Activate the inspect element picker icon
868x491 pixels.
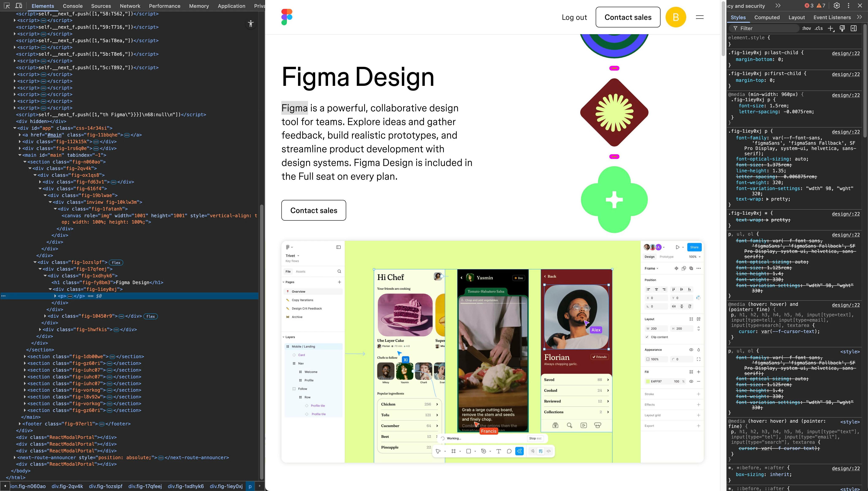click(7, 6)
